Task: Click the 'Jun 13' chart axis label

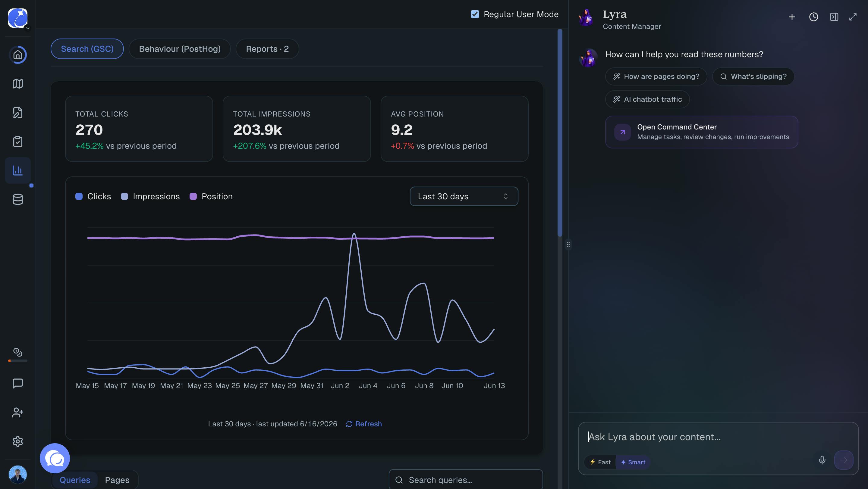Action: pyautogui.click(x=494, y=386)
